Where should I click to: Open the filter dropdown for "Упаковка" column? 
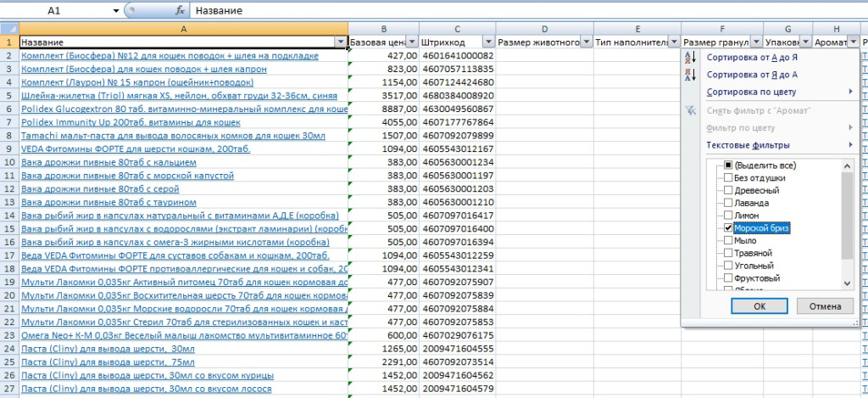click(805, 42)
